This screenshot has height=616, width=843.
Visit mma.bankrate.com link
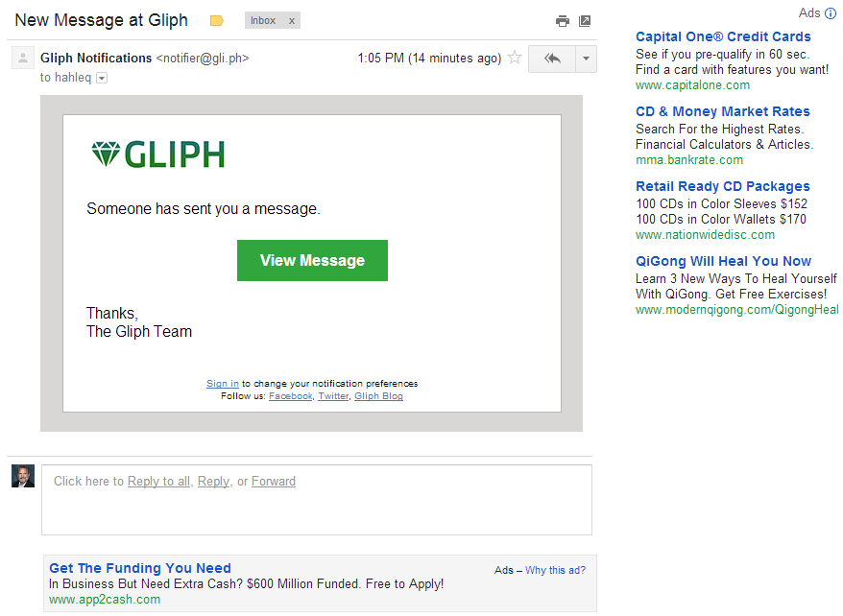689,159
